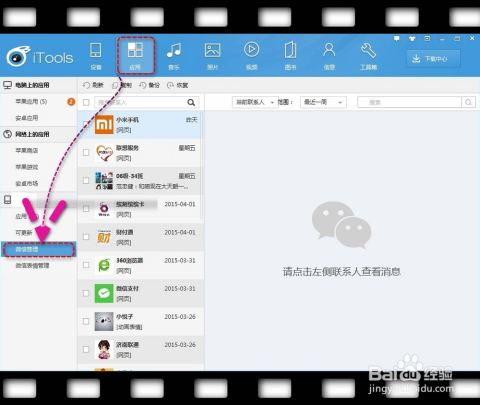
Task: Click the 下载中心 download button
Action: click(x=433, y=59)
